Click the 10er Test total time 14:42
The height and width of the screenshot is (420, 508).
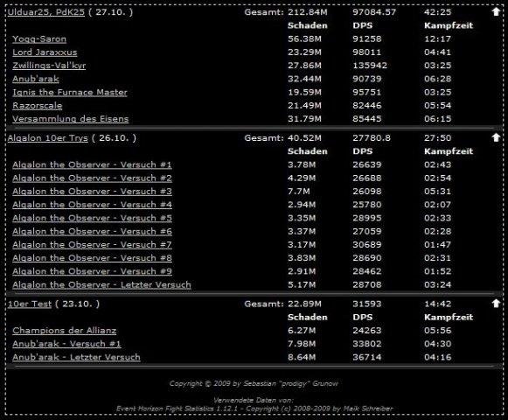click(437, 304)
